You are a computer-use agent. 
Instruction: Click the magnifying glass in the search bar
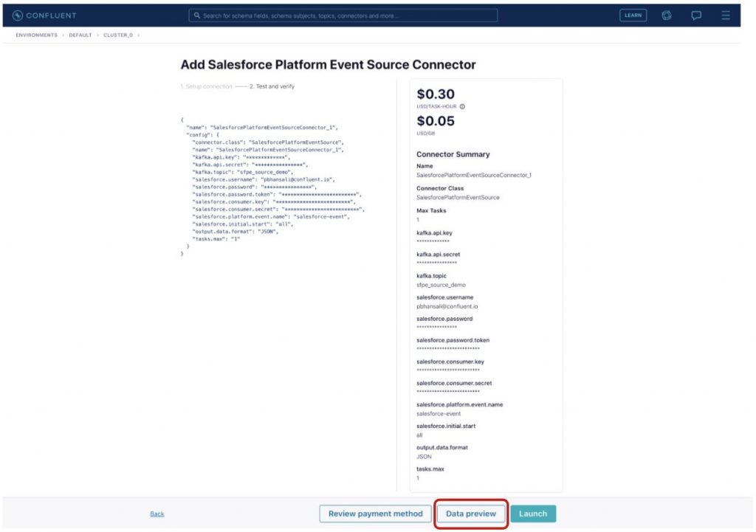[x=195, y=15]
